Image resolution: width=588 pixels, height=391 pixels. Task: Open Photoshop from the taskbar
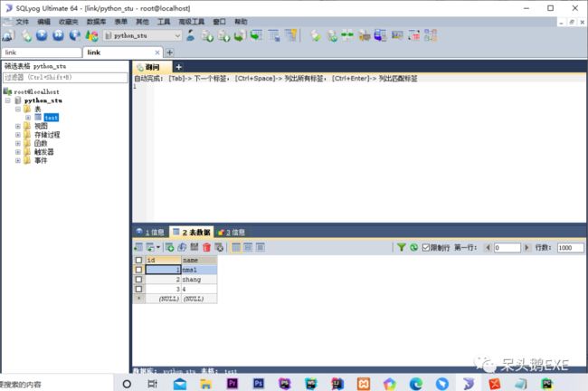259,384
